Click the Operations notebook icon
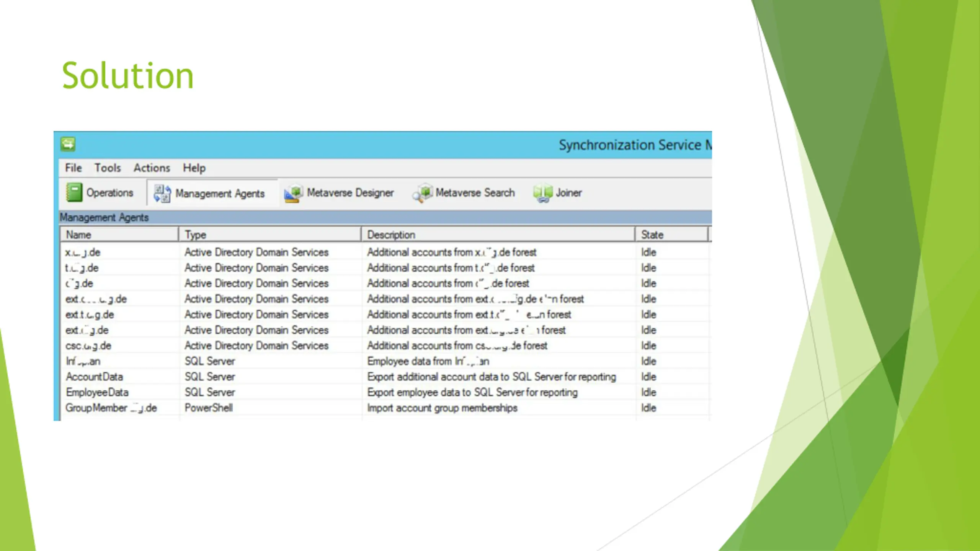Image resolution: width=980 pixels, height=551 pixels. pos(74,192)
